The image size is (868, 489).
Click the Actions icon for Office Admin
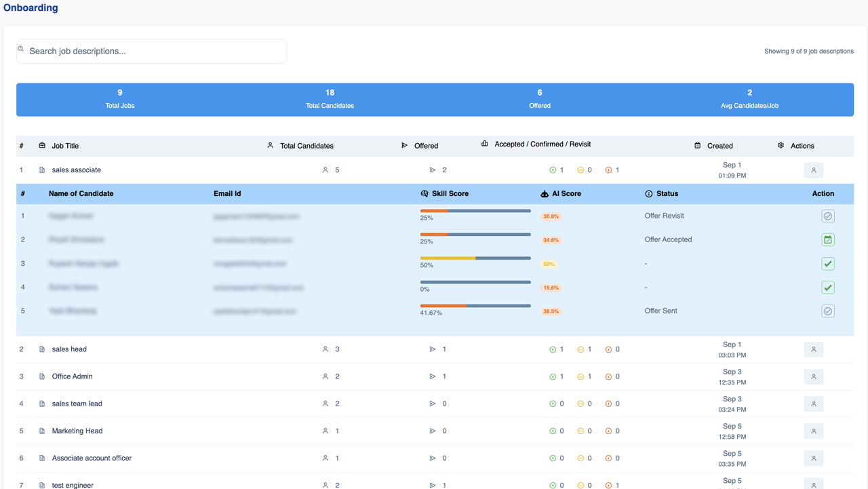click(x=813, y=376)
